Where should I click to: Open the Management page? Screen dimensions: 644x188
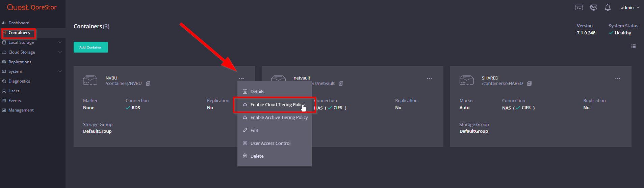21,110
